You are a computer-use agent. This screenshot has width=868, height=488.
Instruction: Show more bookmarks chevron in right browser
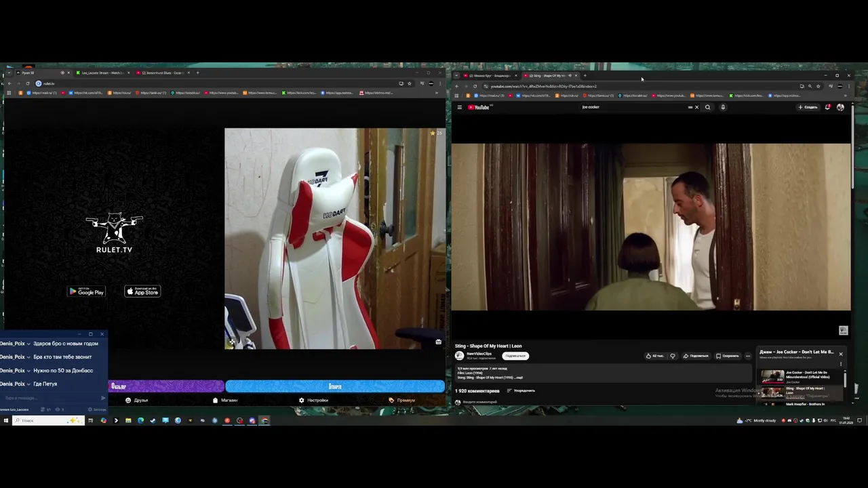(846, 96)
